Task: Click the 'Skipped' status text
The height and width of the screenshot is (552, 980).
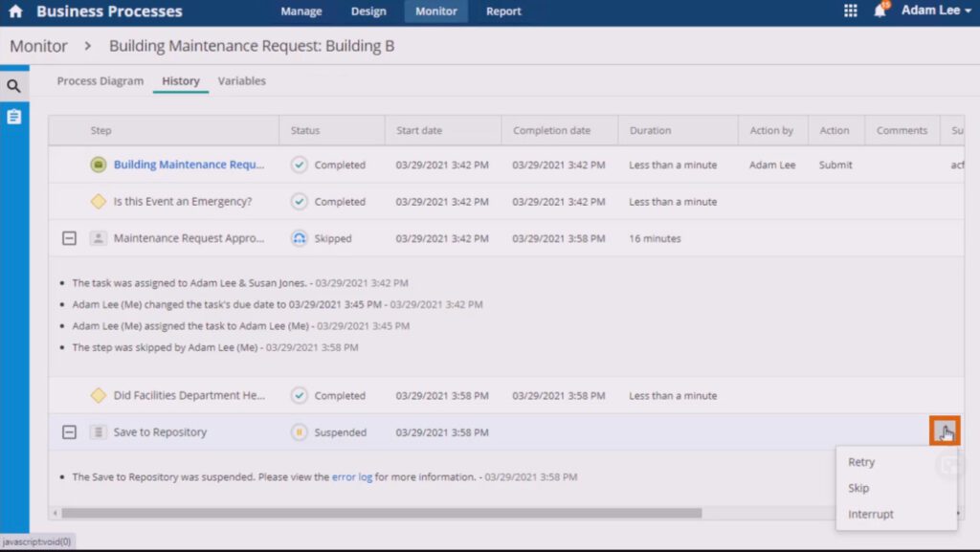Action: [x=333, y=238]
